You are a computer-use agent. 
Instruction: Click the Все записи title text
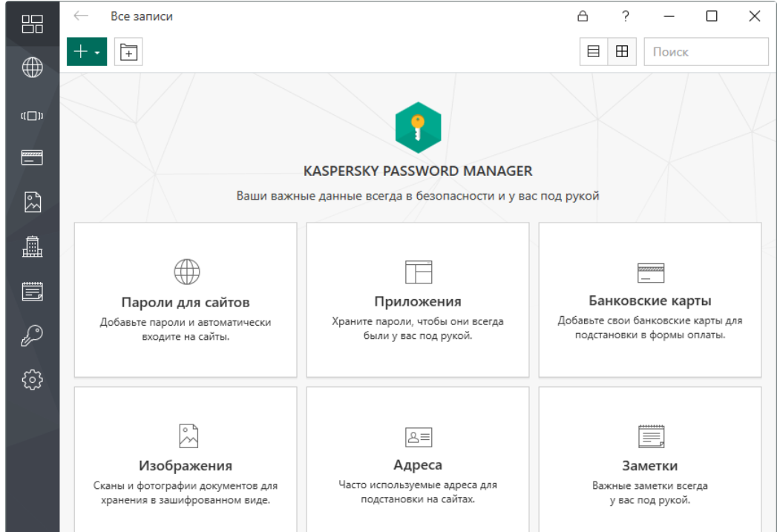142,16
